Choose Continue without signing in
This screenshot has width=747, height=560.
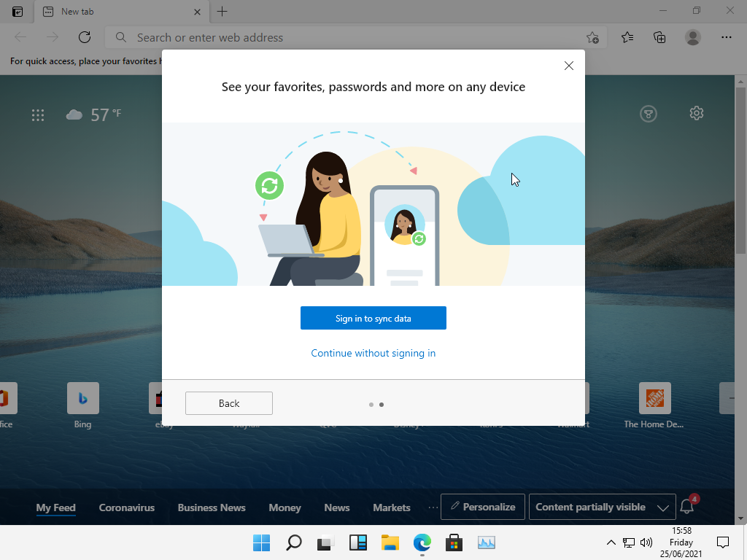373,353
